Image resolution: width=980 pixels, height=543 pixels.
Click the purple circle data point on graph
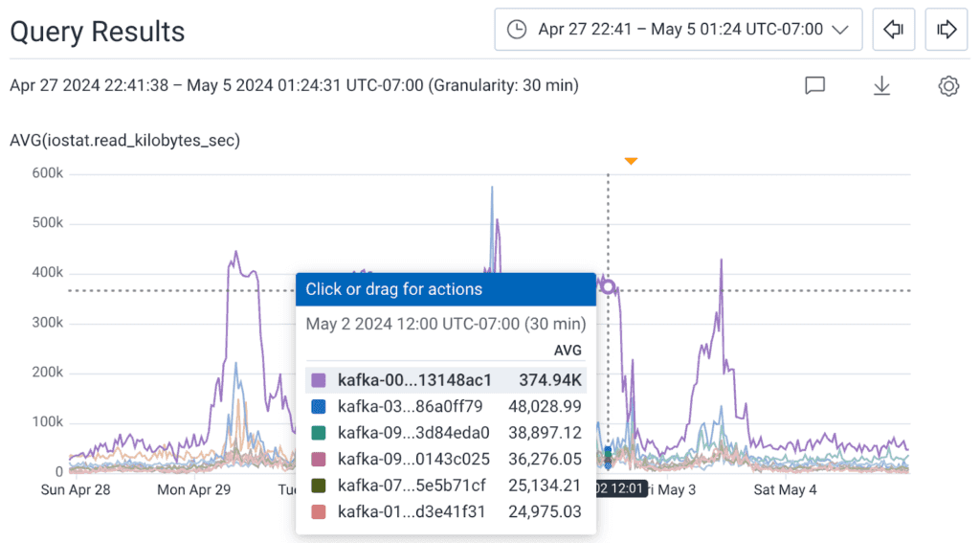pos(607,286)
